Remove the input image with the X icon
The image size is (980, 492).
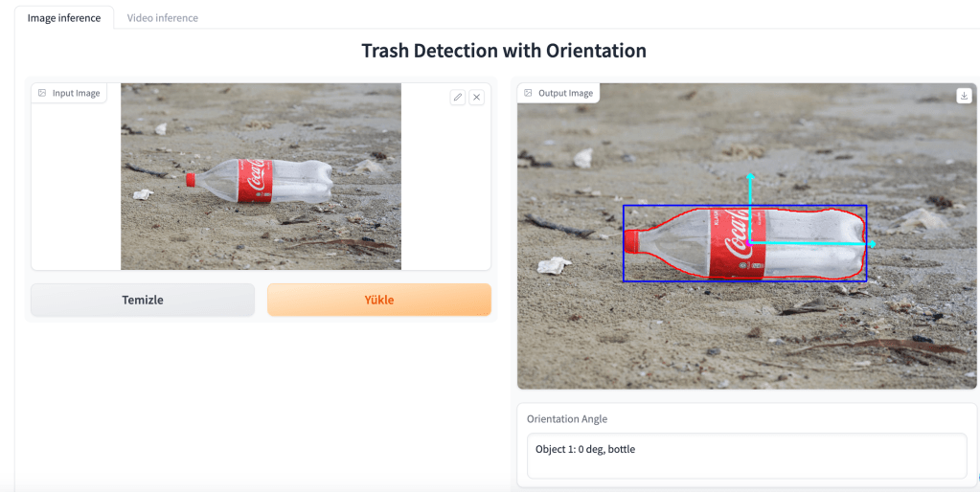coord(477,97)
